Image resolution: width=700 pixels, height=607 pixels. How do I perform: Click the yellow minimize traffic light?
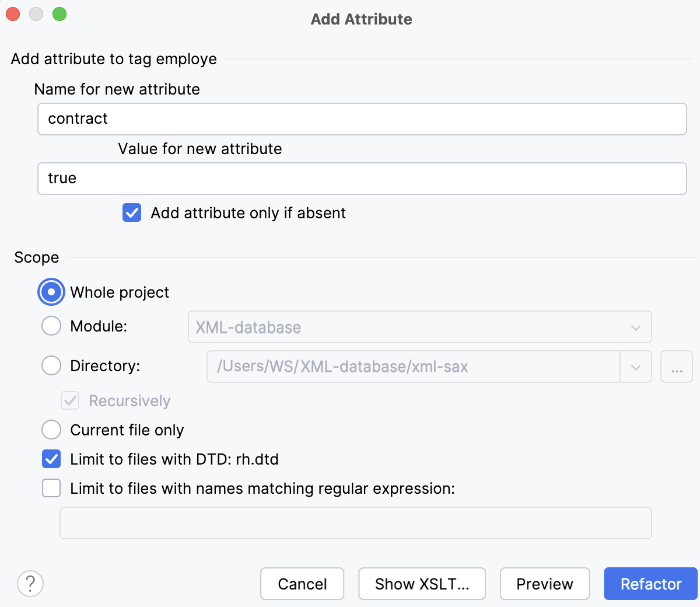pos(36,14)
